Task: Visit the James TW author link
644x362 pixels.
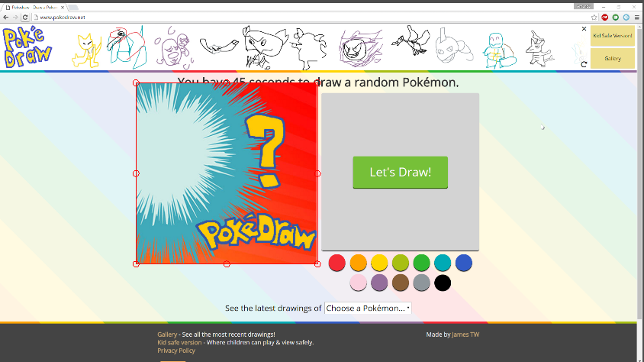Action: coord(465,335)
